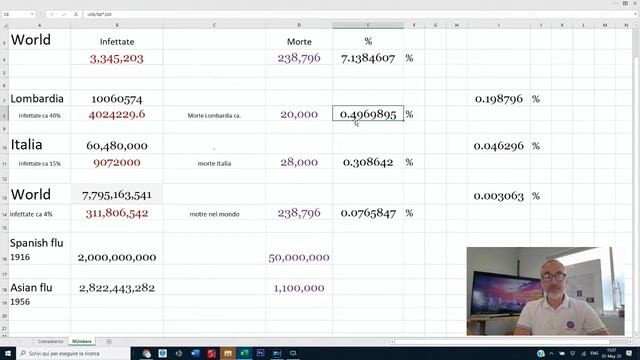Select column B header

117,25
